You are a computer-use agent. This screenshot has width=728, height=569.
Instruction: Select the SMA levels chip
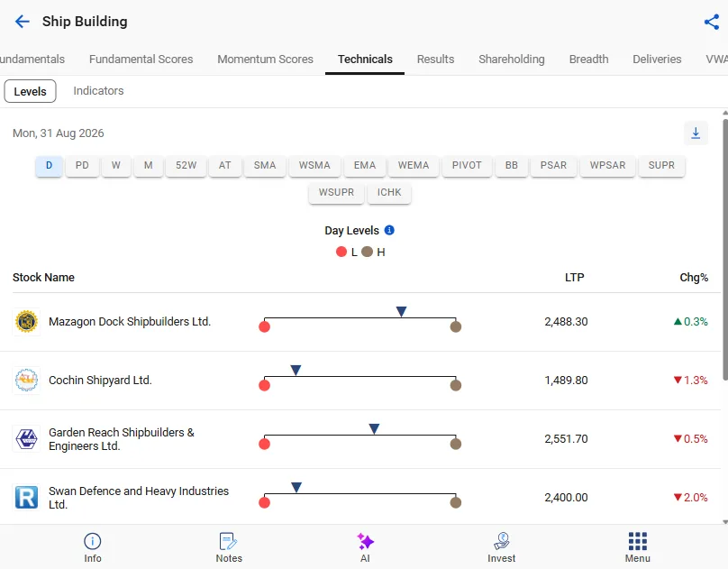[x=265, y=165]
